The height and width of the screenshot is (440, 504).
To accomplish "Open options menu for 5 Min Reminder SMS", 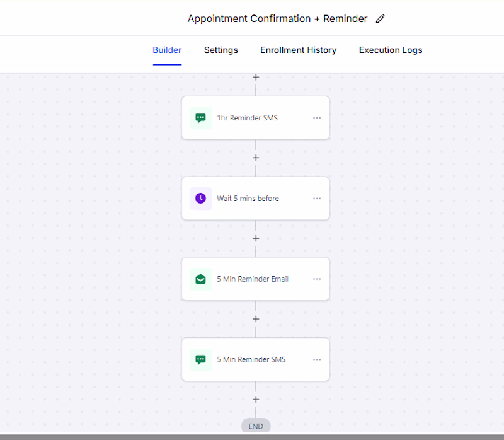I will [x=317, y=359].
